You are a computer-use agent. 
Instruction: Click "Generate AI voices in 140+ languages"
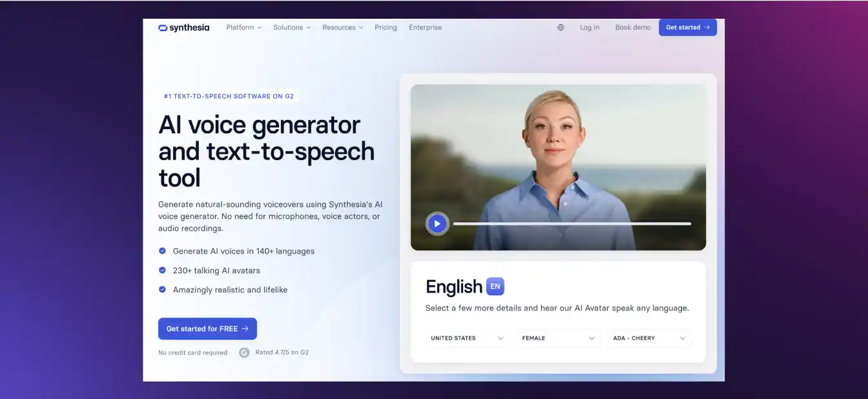[243, 251]
